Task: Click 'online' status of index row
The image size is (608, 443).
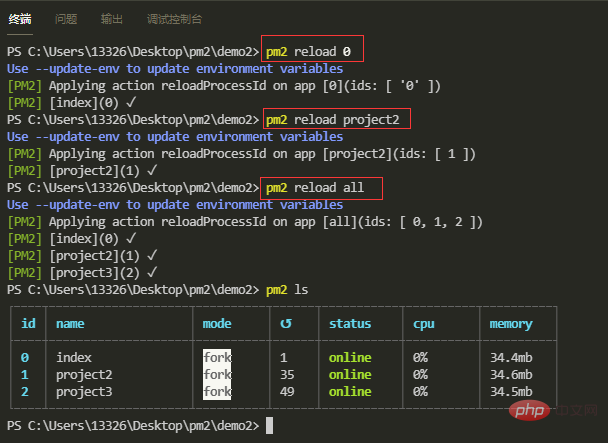Action: point(350,357)
